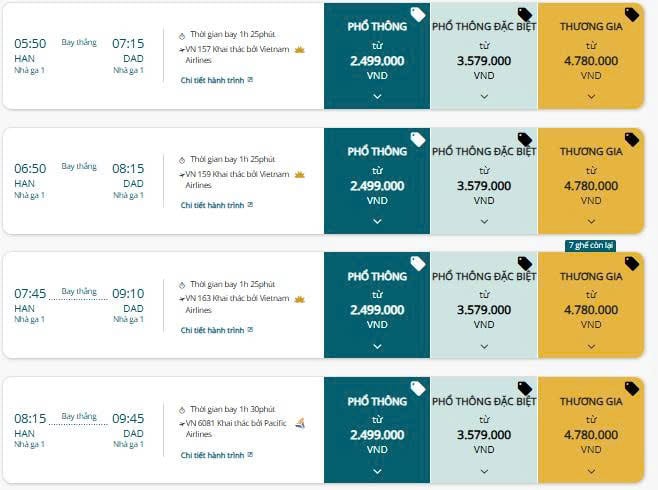Click the tag icon on 06:50 Phổ Thông Đặc Biệt fare
Viewport: 658px width, 490px height.
point(525,139)
